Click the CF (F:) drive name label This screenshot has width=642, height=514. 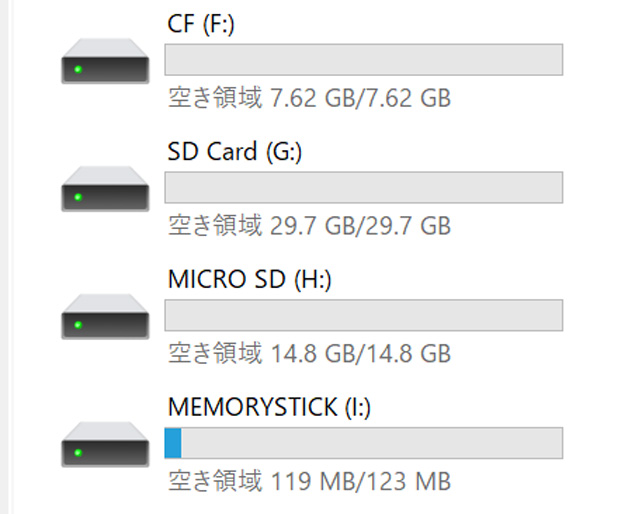(200, 25)
